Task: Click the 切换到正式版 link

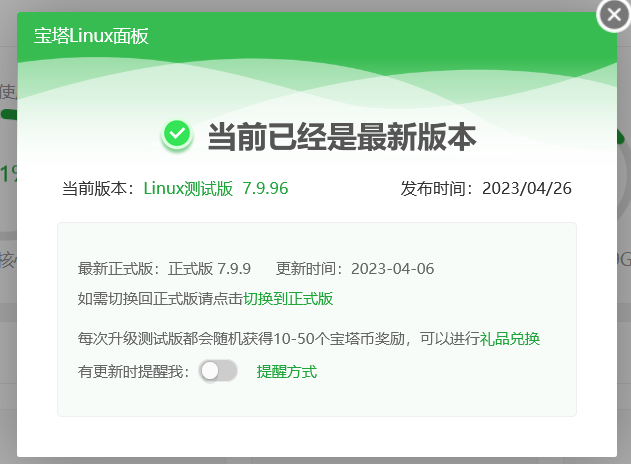Action: [x=288, y=299]
